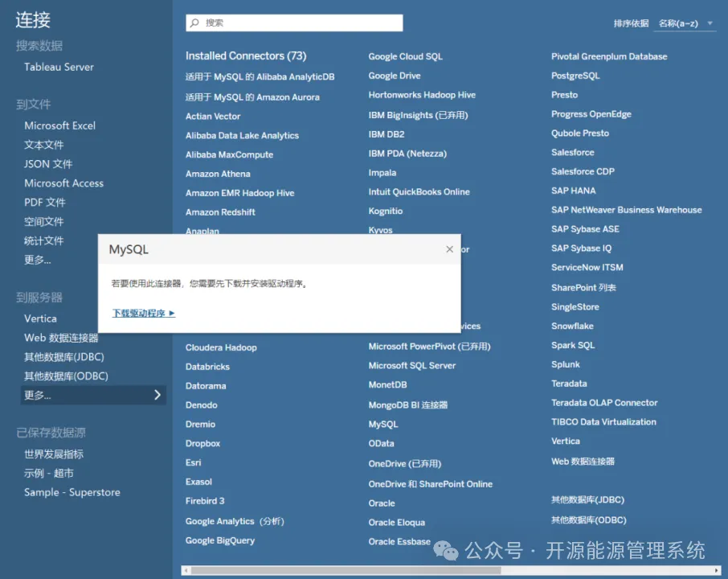The image size is (728, 579).
Task: Expand the 更多... server arrow
Action: [157, 395]
